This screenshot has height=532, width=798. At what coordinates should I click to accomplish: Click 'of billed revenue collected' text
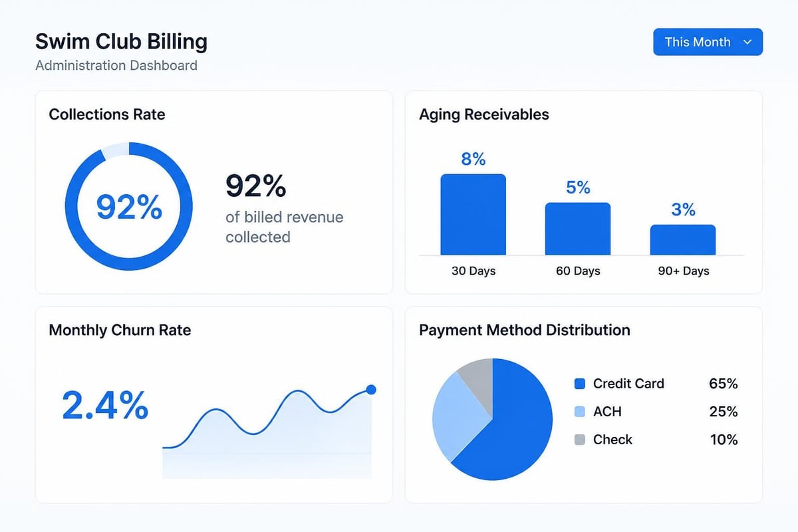coord(285,227)
